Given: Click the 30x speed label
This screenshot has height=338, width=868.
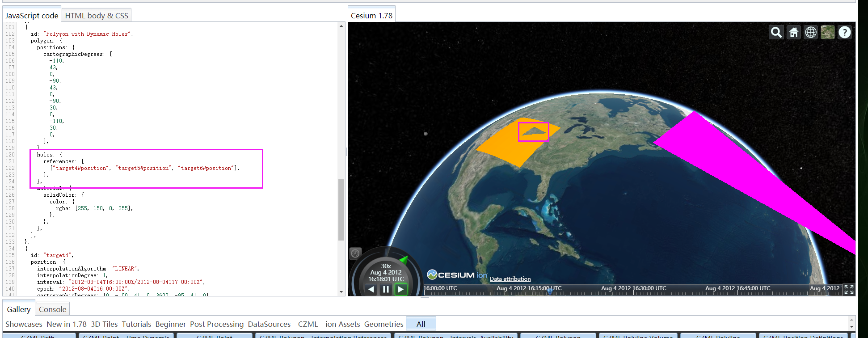Looking at the screenshot, I should [x=386, y=266].
